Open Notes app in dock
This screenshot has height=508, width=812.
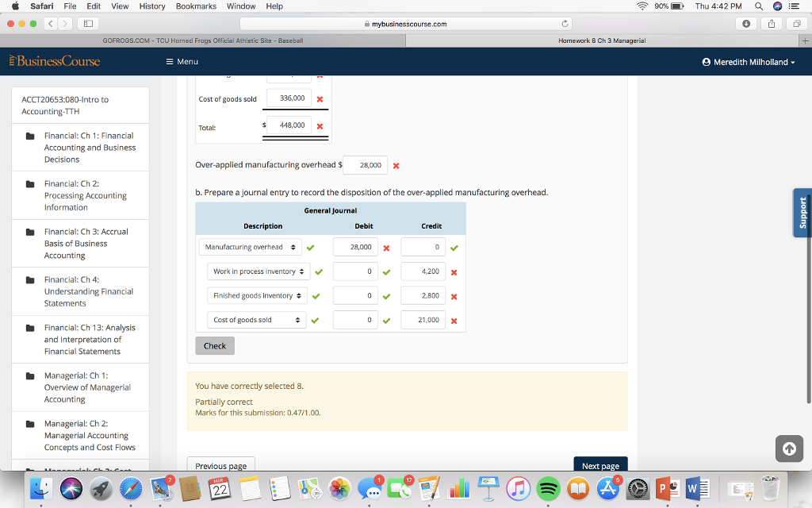pos(250,489)
